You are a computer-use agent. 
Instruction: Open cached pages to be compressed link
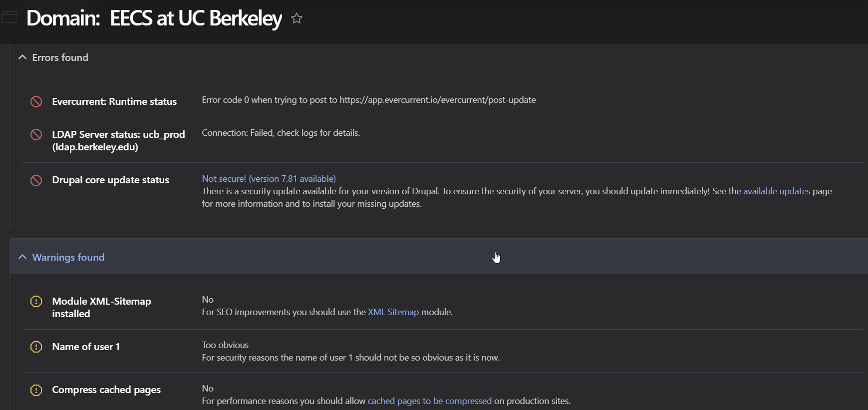pyautogui.click(x=430, y=401)
